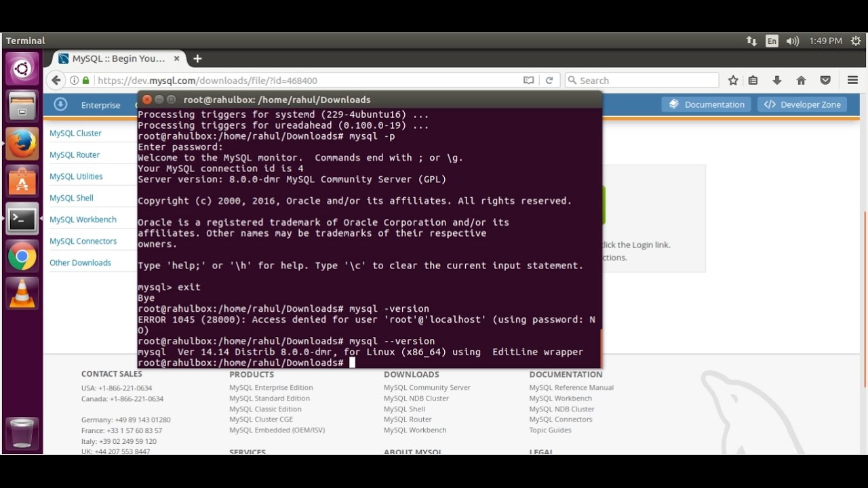The height and width of the screenshot is (488, 868).
Task: Open MySQL Enterprise Edition footer link
Action: 271,388
